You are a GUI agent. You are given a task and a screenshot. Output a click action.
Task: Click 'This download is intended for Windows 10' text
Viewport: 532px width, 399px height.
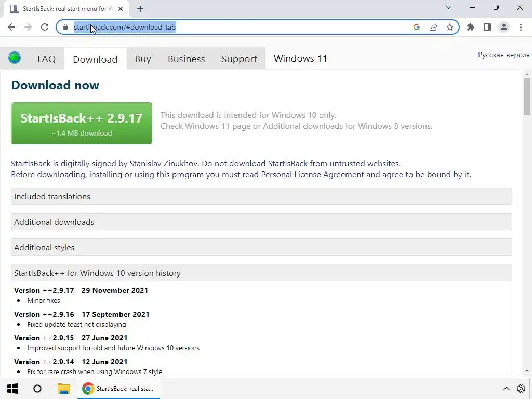(248, 115)
